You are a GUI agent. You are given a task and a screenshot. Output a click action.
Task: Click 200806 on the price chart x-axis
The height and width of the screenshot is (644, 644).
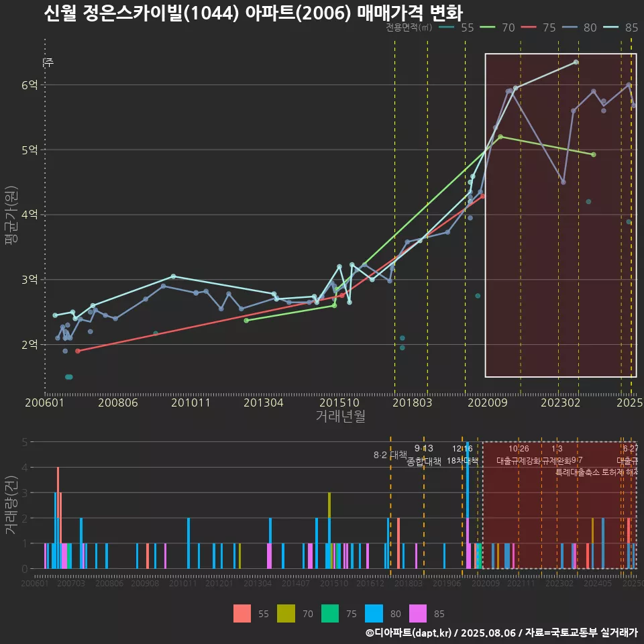[x=118, y=402]
